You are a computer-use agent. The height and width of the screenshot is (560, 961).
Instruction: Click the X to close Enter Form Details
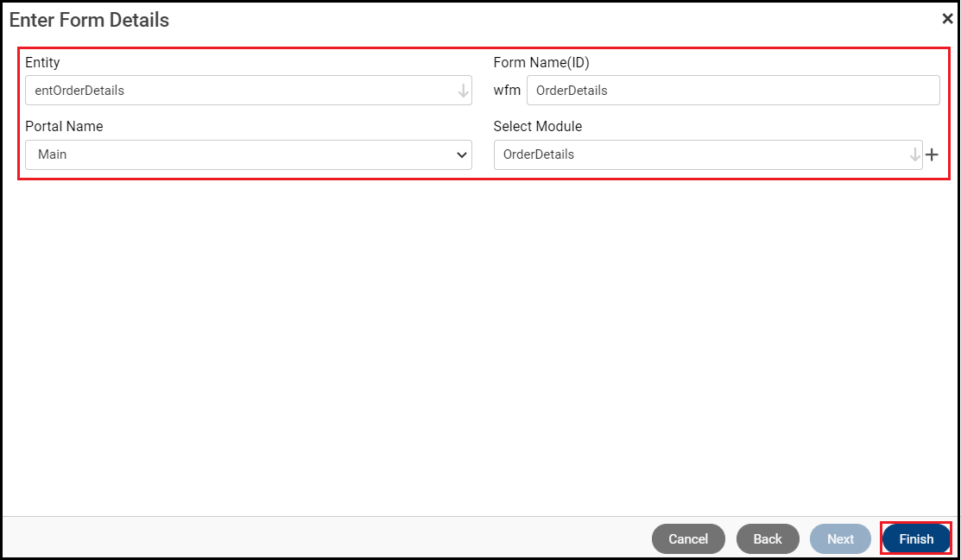tap(947, 17)
